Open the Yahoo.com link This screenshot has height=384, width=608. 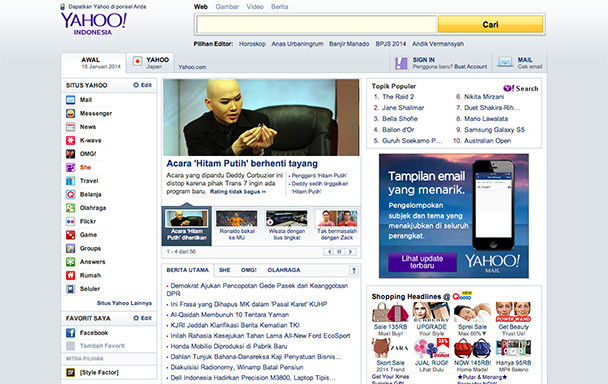pyautogui.click(x=192, y=67)
